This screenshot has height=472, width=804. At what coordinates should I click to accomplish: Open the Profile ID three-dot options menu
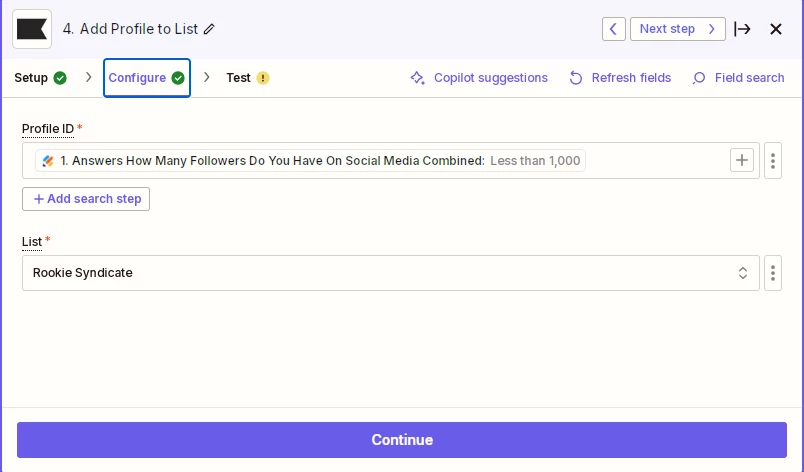click(773, 160)
